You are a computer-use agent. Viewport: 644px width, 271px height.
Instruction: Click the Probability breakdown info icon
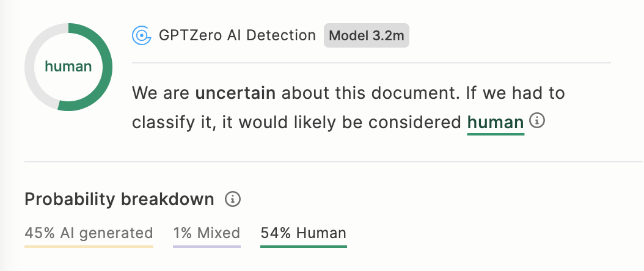233,199
